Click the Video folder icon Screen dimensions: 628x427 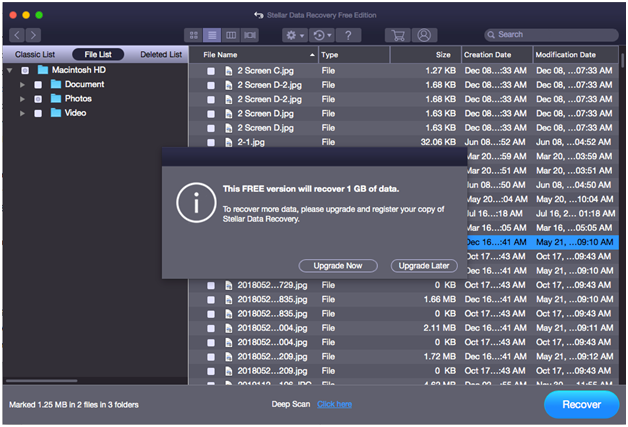tap(56, 113)
